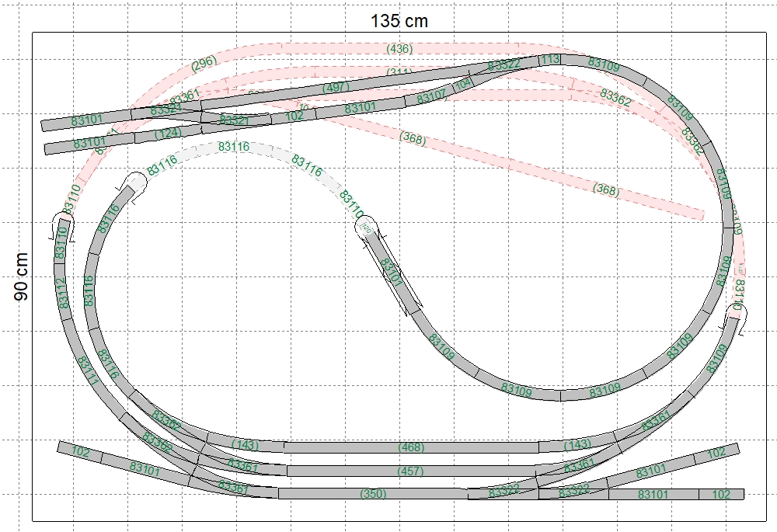Viewport: 777px width, 532px height.
Task: Select the track piece labeled 83107
Action: click(x=431, y=97)
